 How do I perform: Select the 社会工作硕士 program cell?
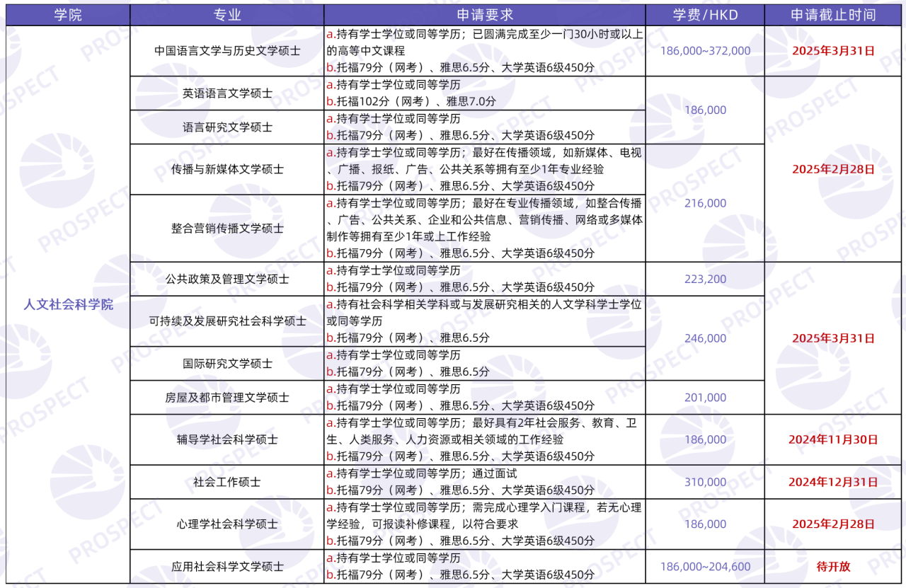(x=227, y=482)
